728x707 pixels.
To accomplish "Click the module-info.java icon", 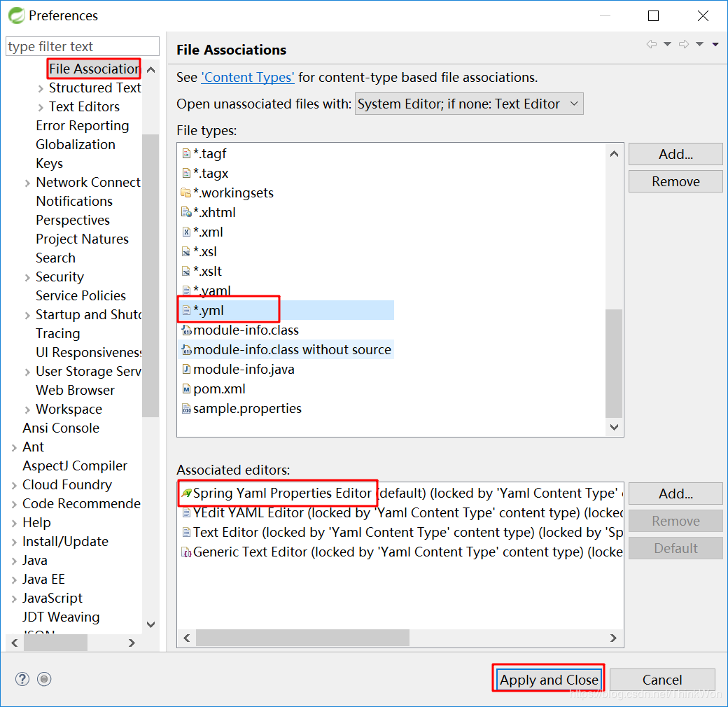I will coord(186,369).
